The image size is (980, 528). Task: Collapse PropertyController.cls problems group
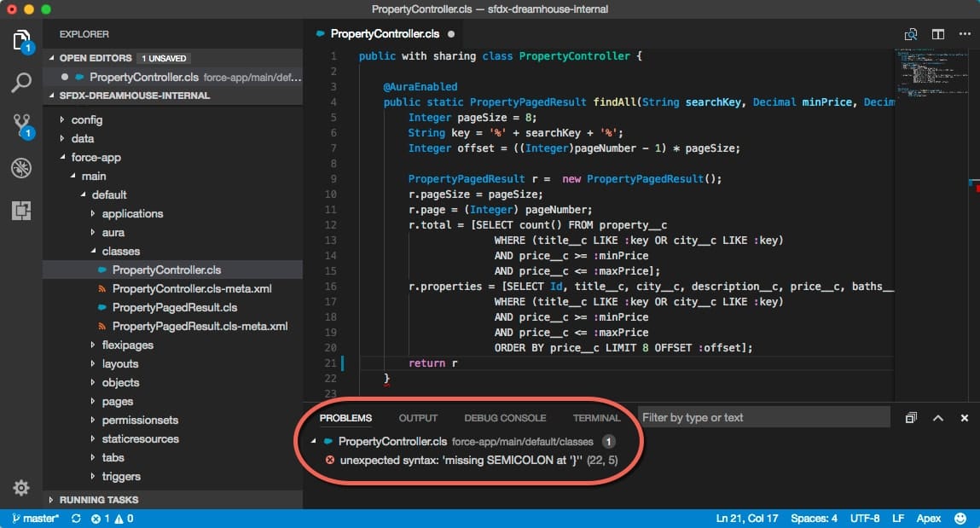(313, 441)
